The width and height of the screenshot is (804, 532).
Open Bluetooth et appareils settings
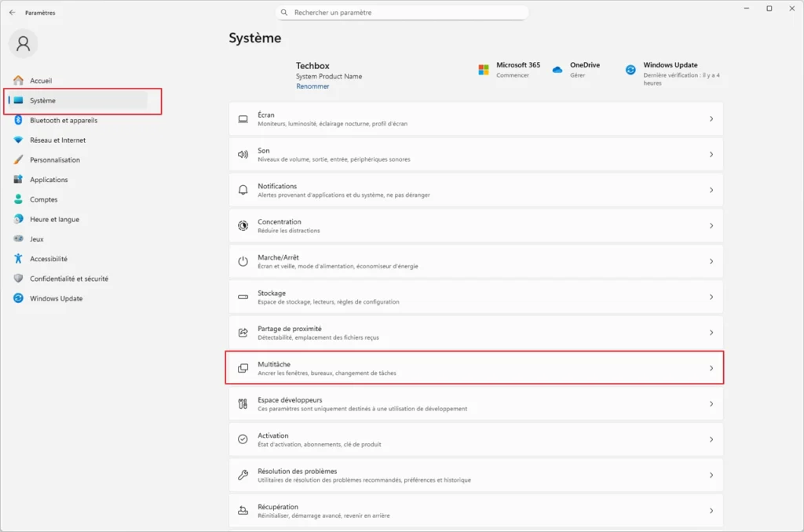click(59, 120)
